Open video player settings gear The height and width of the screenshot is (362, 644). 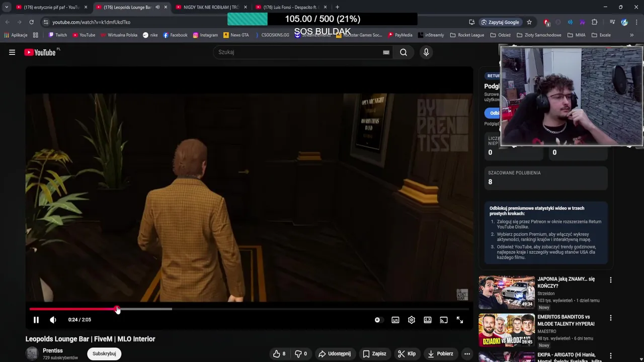(x=412, y=320)
